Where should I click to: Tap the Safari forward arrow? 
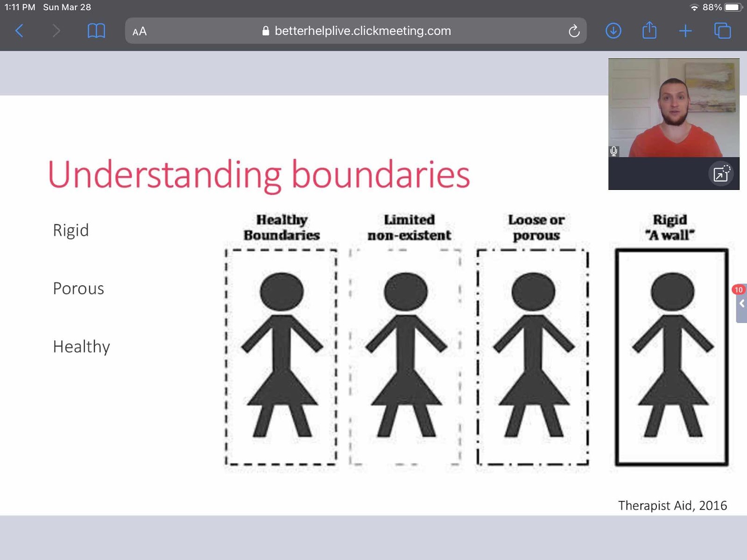[56, 31]
